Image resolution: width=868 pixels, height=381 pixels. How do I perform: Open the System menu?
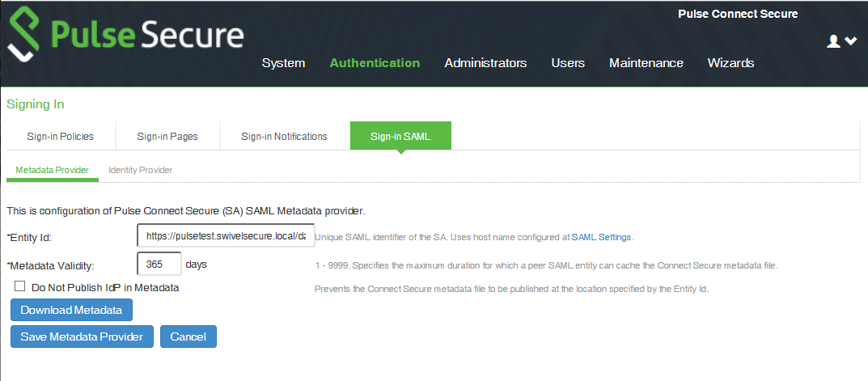coord(283,63)
